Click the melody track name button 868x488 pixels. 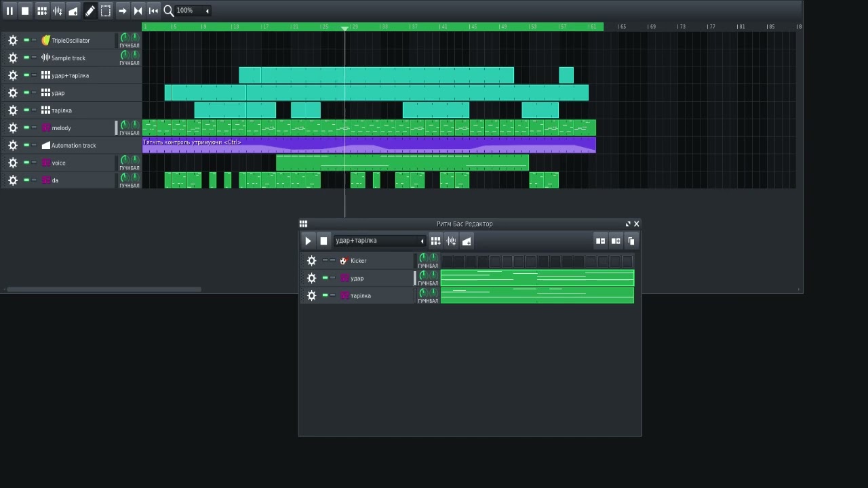61,127
